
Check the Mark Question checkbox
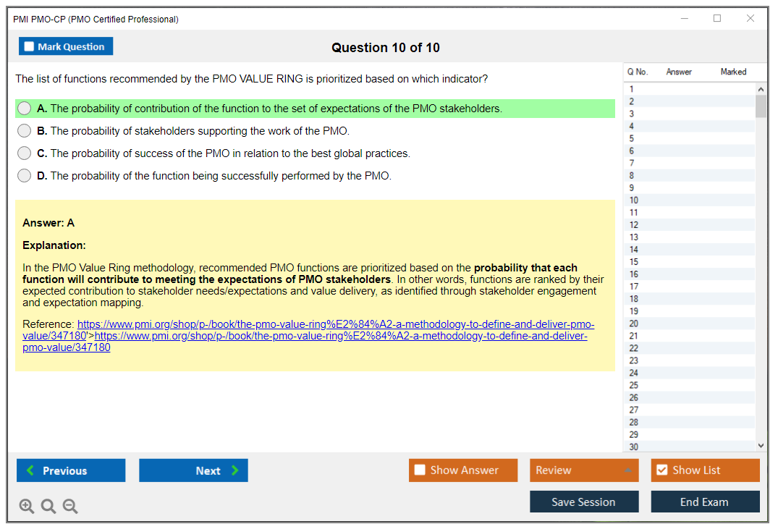point(30,47)
